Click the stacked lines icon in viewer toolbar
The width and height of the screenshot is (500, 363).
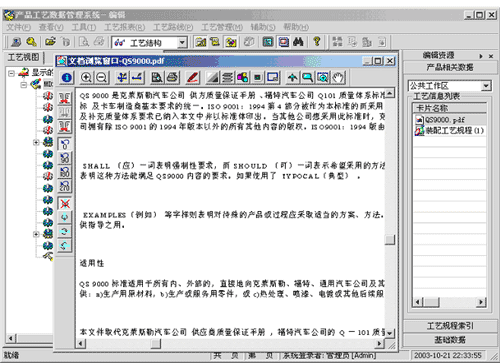(228, 78)
